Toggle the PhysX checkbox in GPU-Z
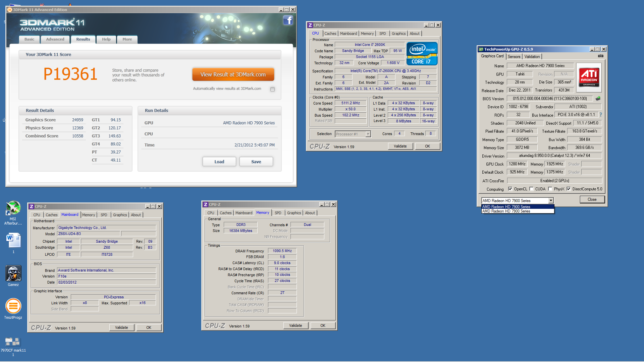The width and height of the screenshot is (644, 362). [550, 189]
